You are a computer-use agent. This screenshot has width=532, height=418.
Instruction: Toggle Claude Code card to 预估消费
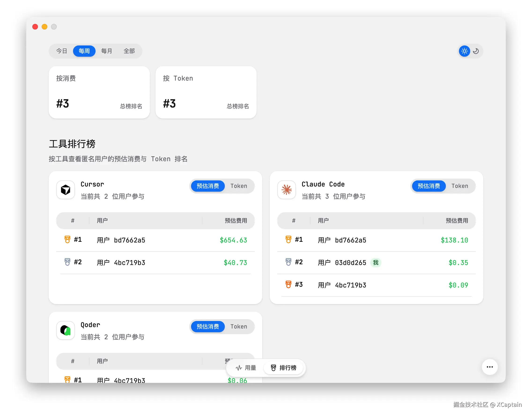click(x=429, y=186)
